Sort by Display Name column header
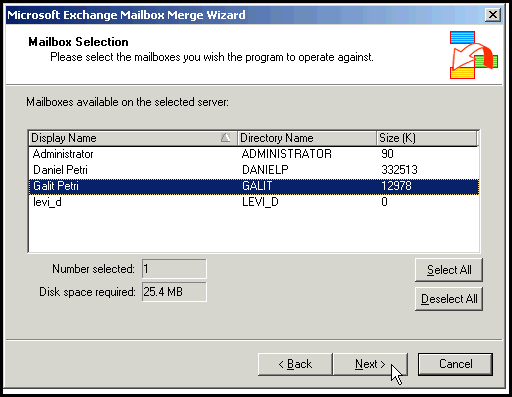 [x=133, y=138]
